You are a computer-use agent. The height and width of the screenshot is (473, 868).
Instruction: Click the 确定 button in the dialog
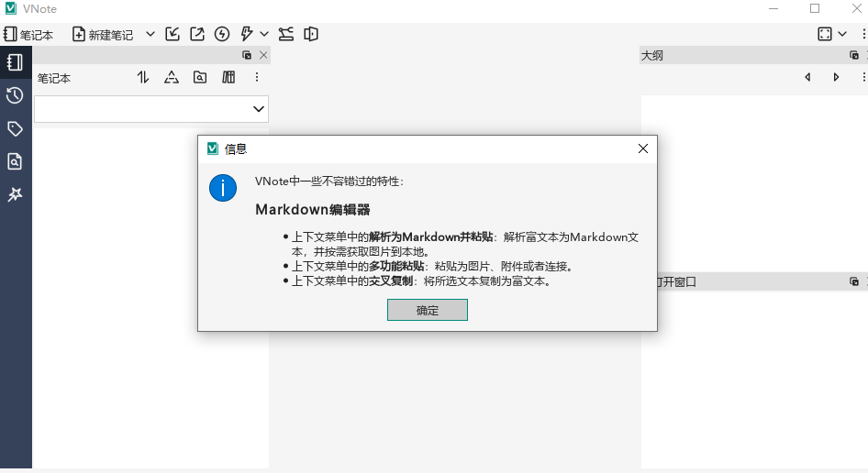click(x=427, y=310)
